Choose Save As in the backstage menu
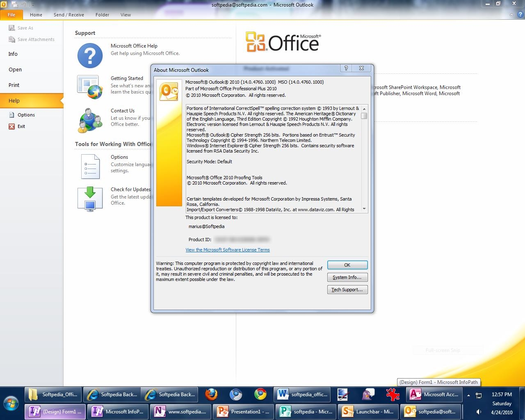This screenshot has height=420, width=525. 21,28
